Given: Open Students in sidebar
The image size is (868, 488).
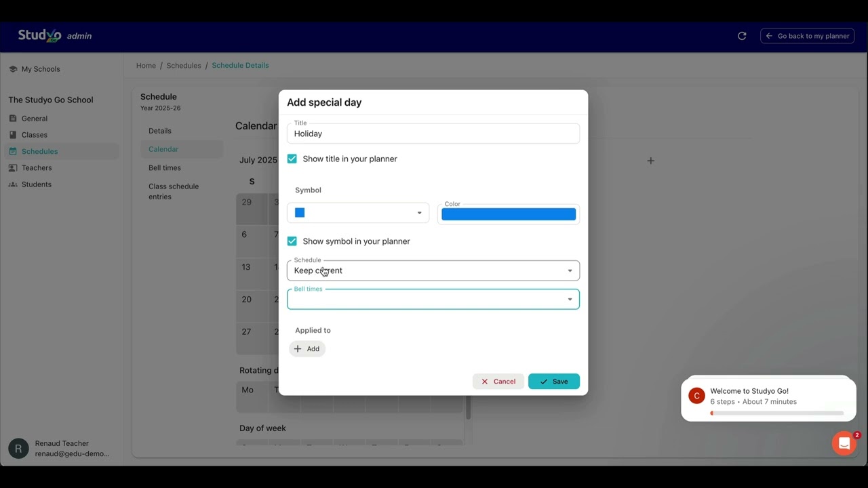Looking at the screenshot, I should (37, 184).
